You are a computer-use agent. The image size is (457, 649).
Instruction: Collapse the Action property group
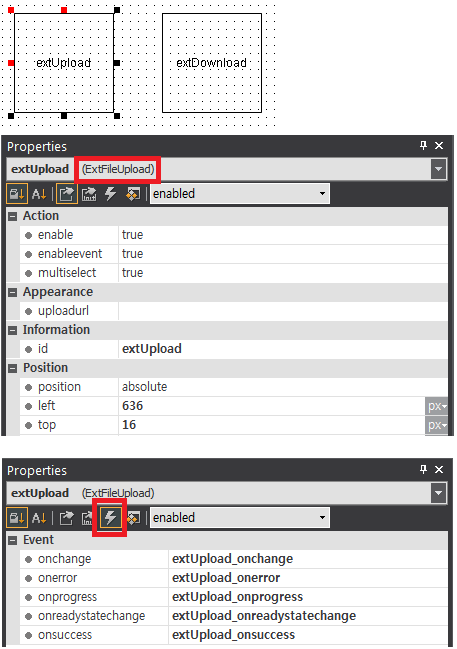pyautogui.click(x=13, y=216)
